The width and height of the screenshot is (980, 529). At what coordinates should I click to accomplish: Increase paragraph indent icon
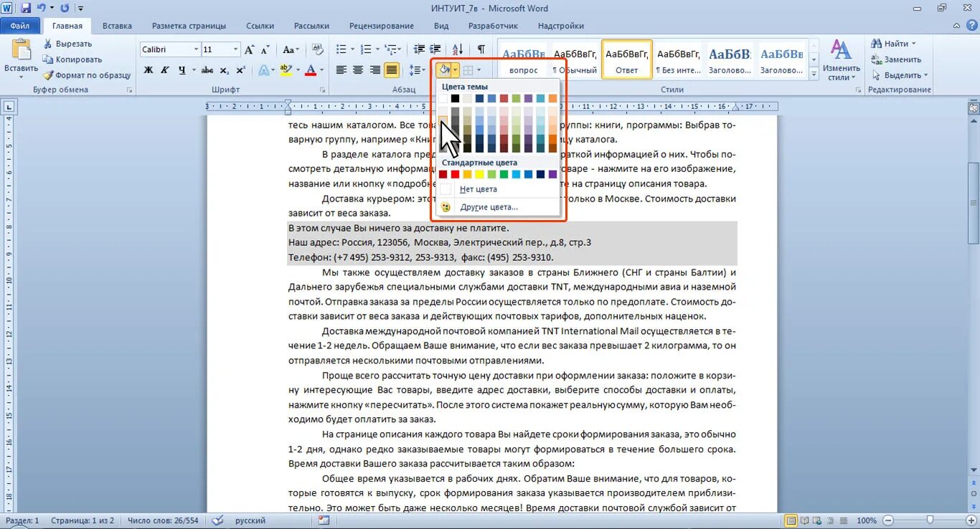click(x=435, y=49)
